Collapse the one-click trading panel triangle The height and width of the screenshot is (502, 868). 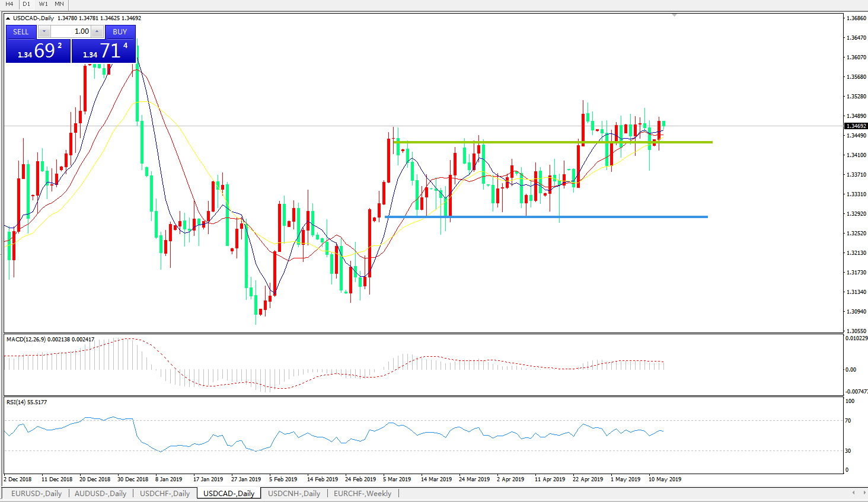(8, 18)
